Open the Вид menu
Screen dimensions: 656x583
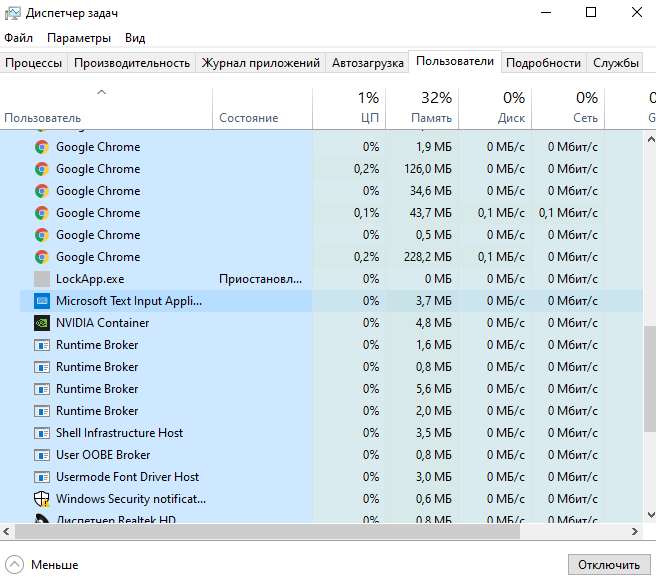coord(135,38)
